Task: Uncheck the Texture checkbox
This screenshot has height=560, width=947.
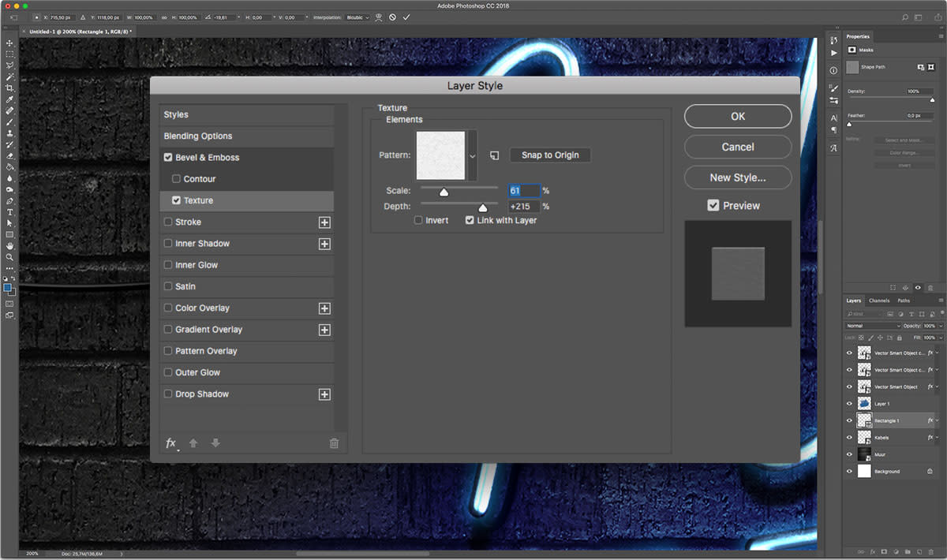Action: point(176,200)
